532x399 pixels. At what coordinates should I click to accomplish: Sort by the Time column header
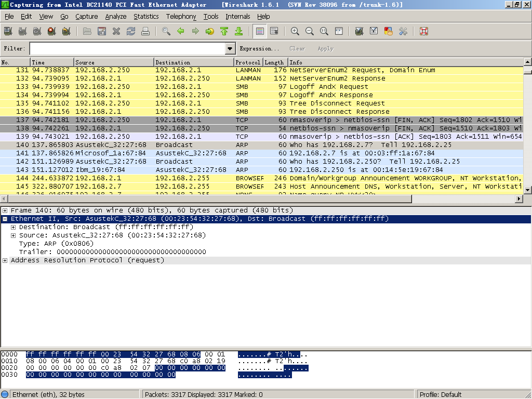52,62
